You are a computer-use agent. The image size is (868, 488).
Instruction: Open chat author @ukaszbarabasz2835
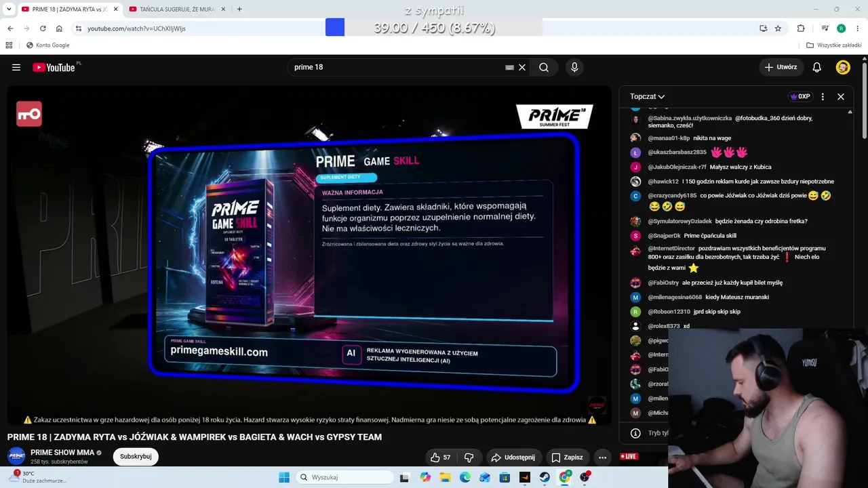coord(677,152)
